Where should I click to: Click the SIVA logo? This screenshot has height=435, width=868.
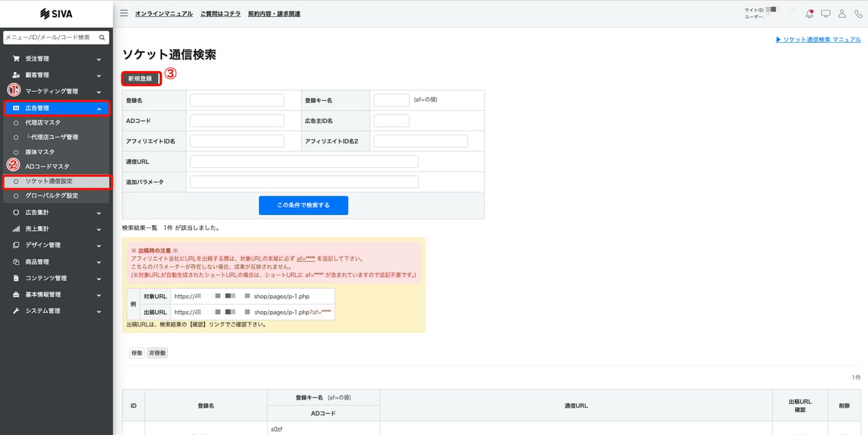[x=56, y=13]
